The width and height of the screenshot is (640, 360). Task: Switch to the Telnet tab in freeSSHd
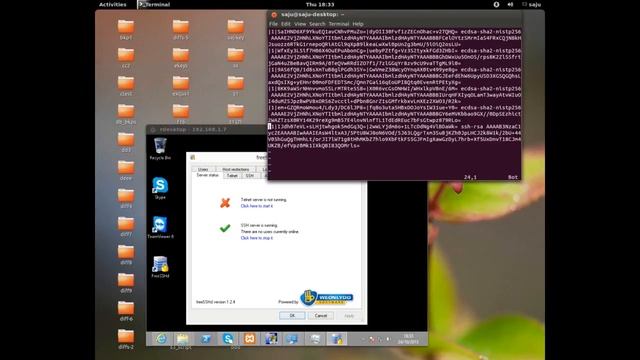(x=232, y=176)
